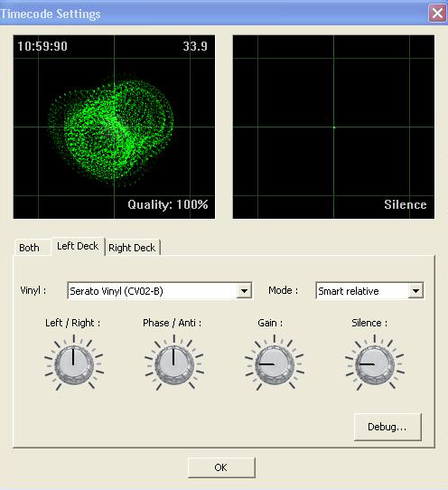Select the Smart relative mode field
This screenshot has width=448, height=490.
click(369, 291)
